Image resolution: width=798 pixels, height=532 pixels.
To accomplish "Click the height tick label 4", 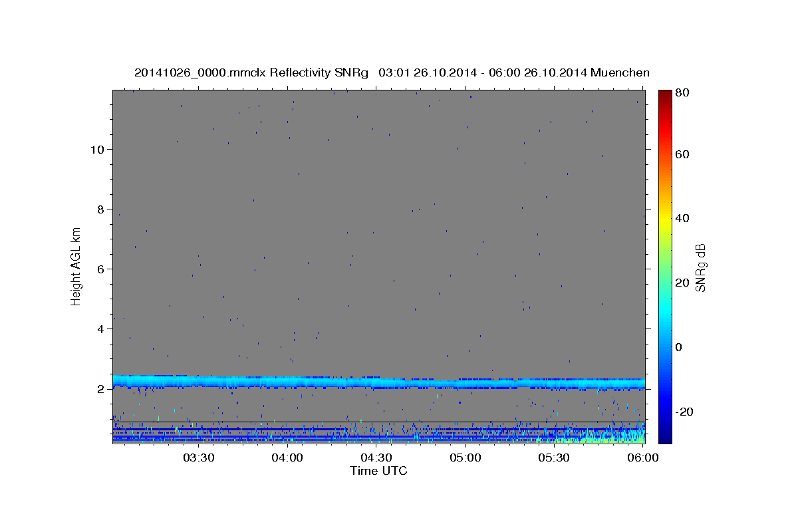I will (x=100, y=329).
